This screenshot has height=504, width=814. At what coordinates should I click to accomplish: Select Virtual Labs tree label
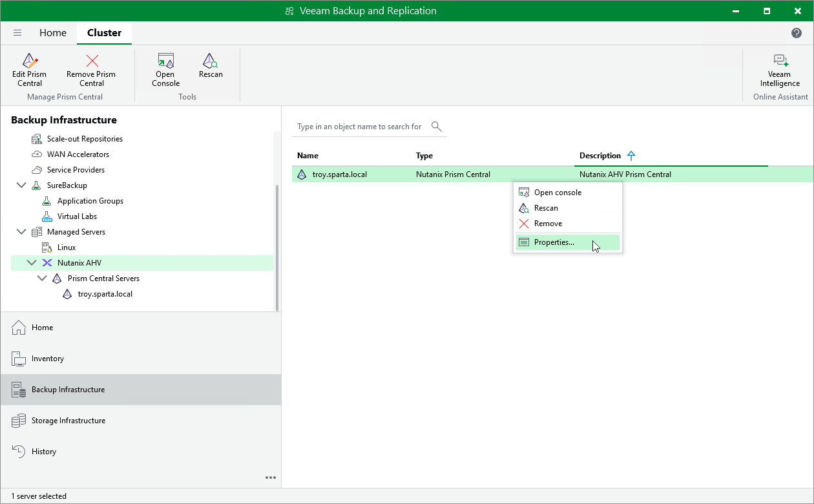coord(77,216)
